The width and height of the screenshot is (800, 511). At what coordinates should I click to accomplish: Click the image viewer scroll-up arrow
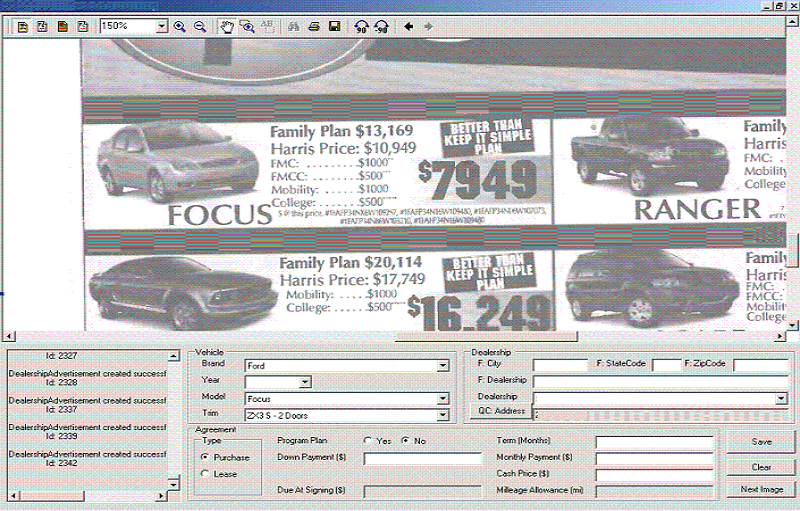click(792, 20)
